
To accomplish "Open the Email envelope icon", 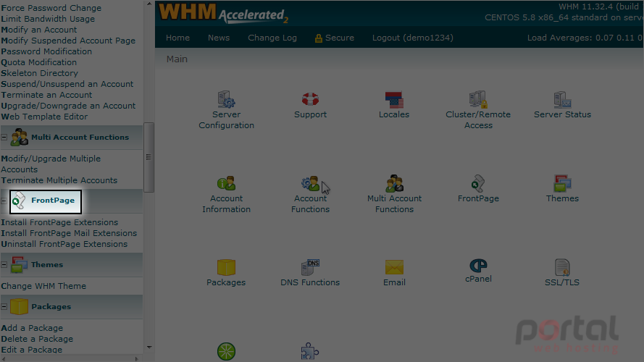I will tap(394, 267).
